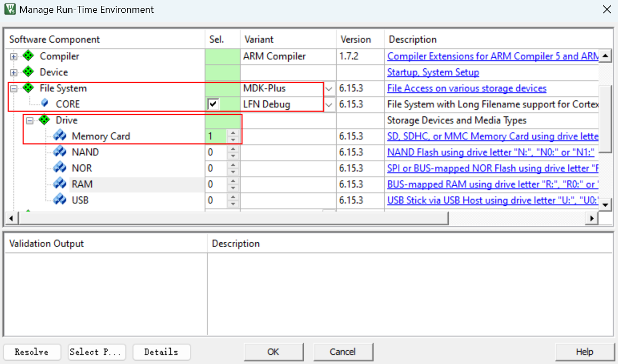Screen dimensions: 618x364
Task: Click the NOR drive icon
Action: point(60,168)
